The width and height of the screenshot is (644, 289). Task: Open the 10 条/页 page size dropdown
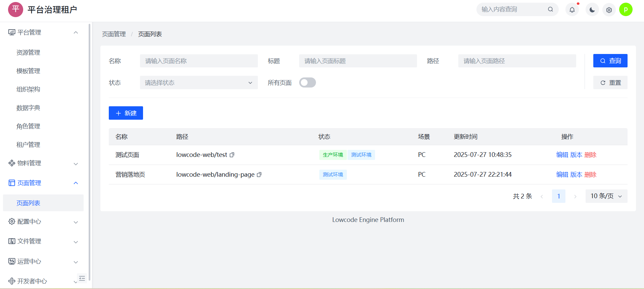[x=606, y=196]
